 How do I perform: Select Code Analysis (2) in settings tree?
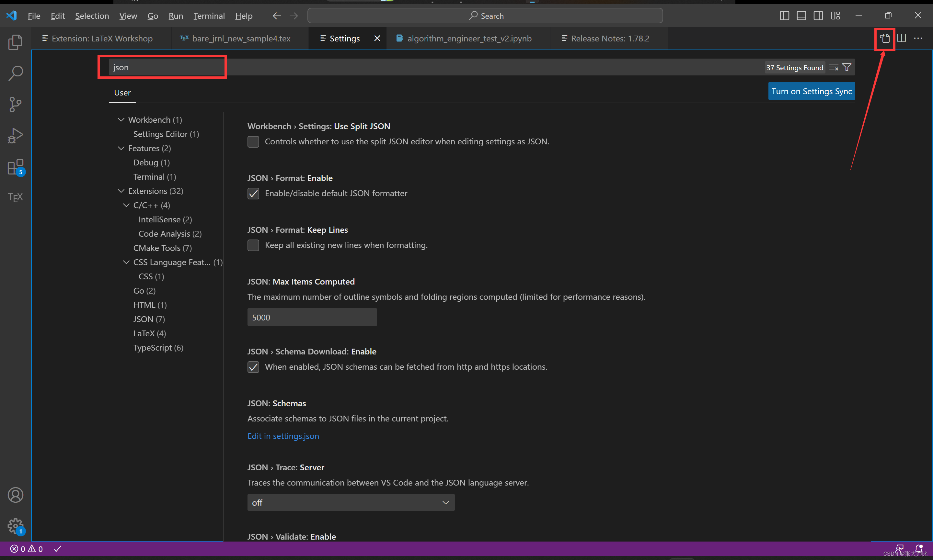(170, 234)
